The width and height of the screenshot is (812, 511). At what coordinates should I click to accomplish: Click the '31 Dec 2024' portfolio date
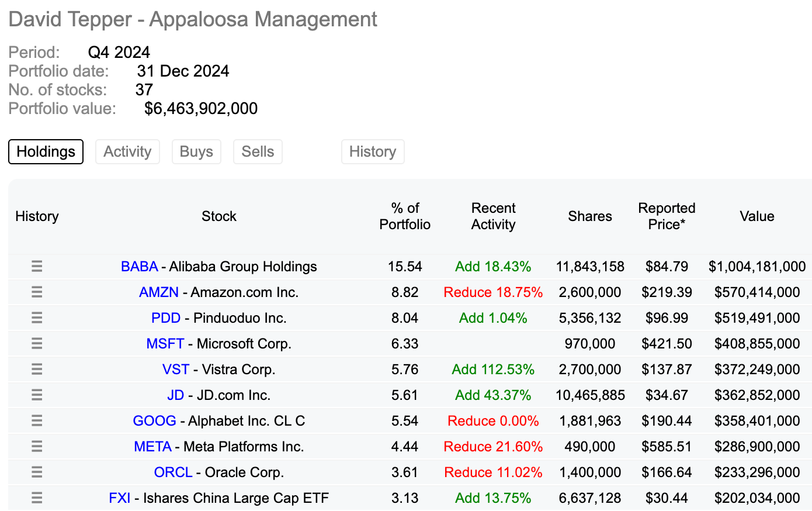[x=183, y=71]
